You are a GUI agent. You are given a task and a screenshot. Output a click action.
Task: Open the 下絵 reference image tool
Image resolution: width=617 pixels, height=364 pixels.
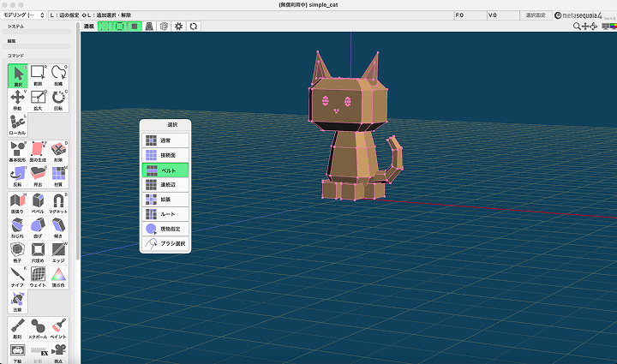(x=18, y=353)
